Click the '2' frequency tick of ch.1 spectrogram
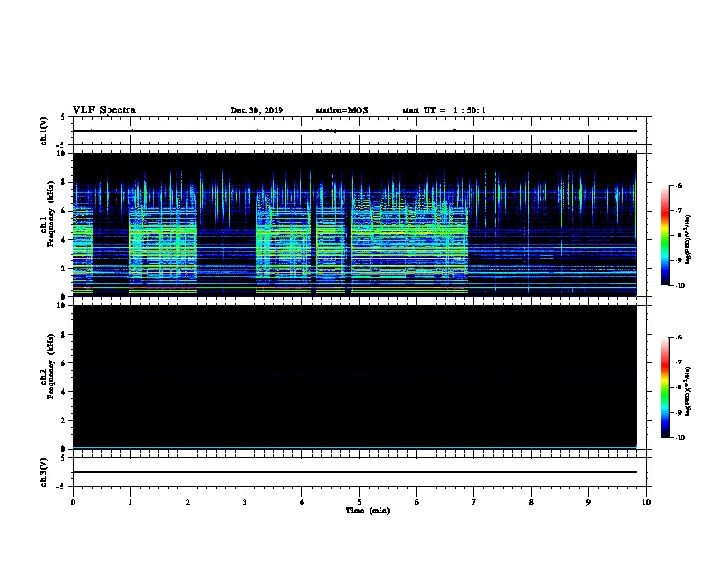This screenshot has width=728, height=563. coord(63,269)
